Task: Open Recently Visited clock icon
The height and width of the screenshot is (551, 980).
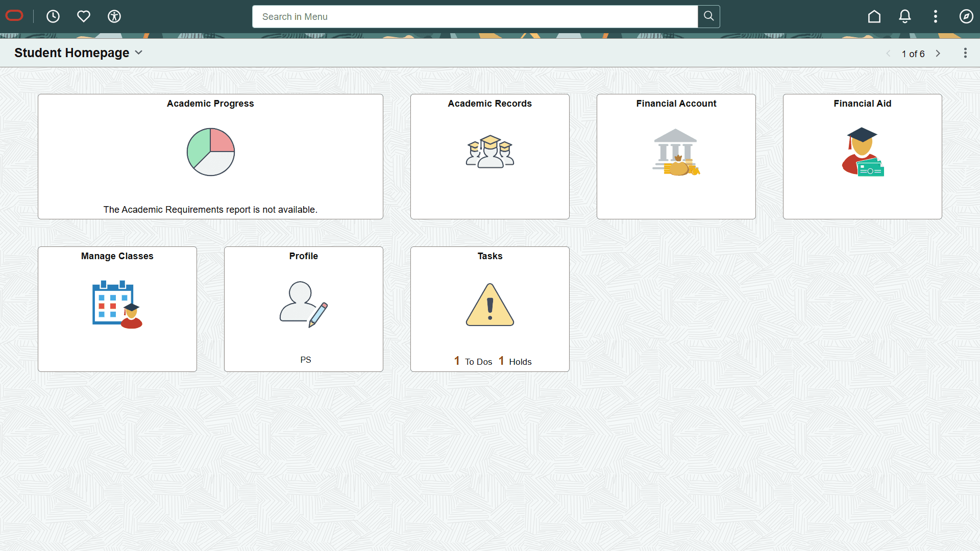Action: pos(53,16)
